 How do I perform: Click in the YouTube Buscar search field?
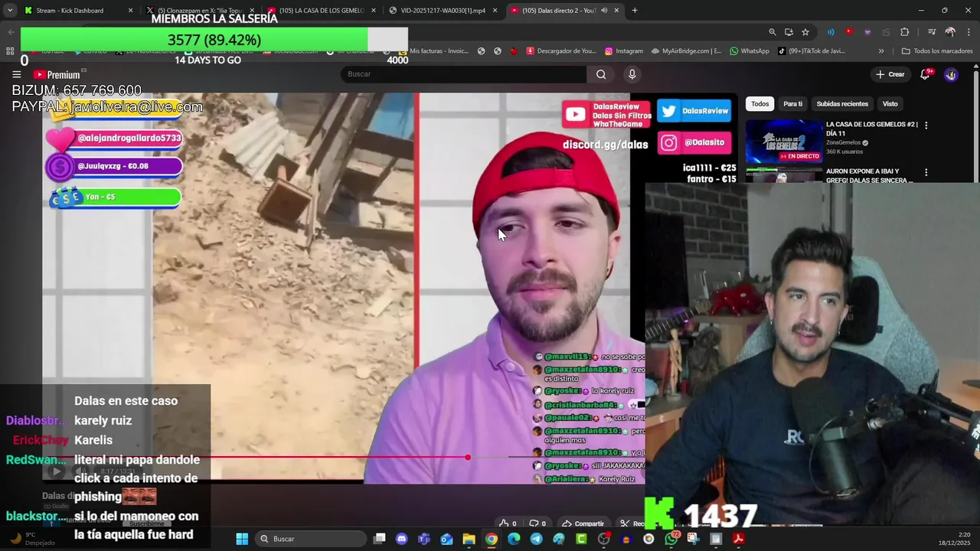463,74
